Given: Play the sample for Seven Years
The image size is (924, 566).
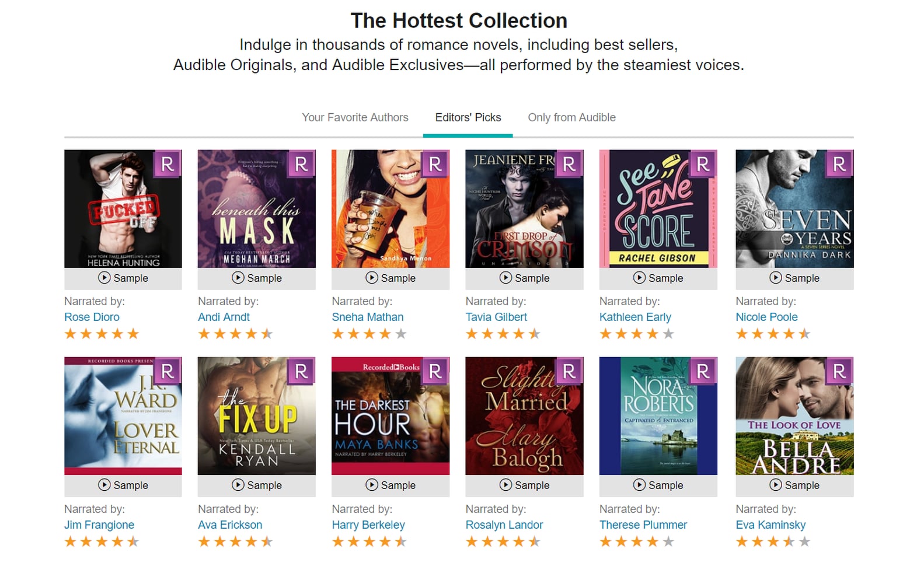Looking at the screenshot, I should click(x=794, y=278).
